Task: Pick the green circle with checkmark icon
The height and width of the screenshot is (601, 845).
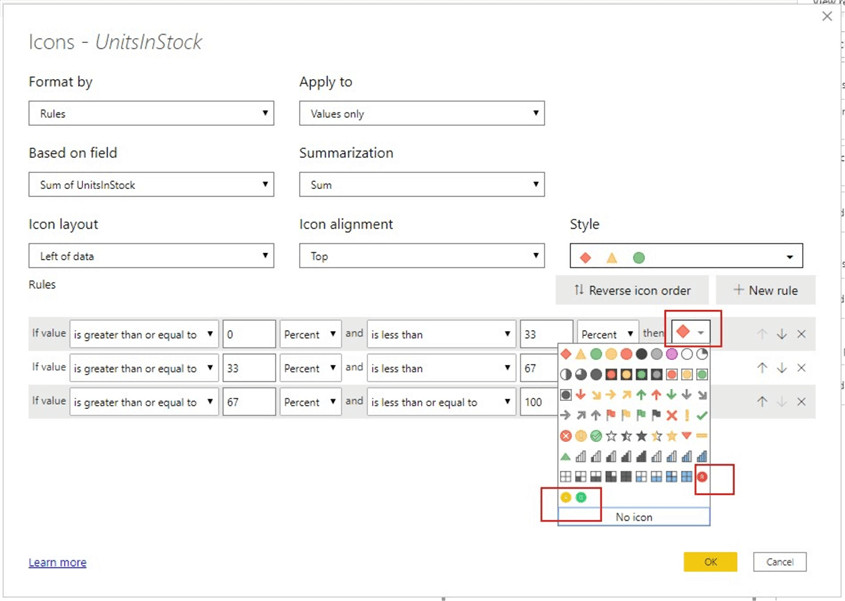Action: point(596,436)
